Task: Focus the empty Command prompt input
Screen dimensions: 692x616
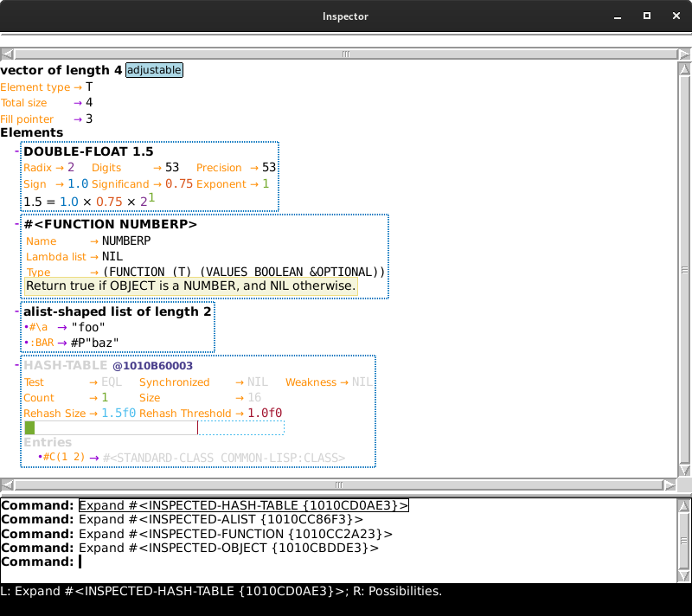Action: click(x=80, y=562)
